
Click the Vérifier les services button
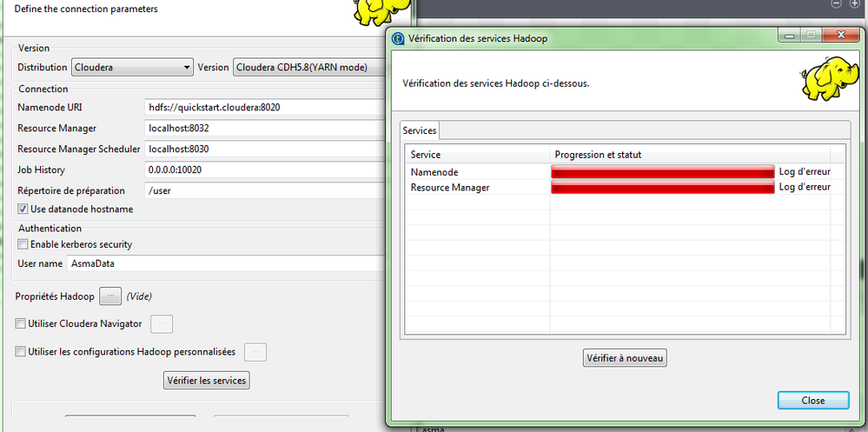[x=207, y=381]
